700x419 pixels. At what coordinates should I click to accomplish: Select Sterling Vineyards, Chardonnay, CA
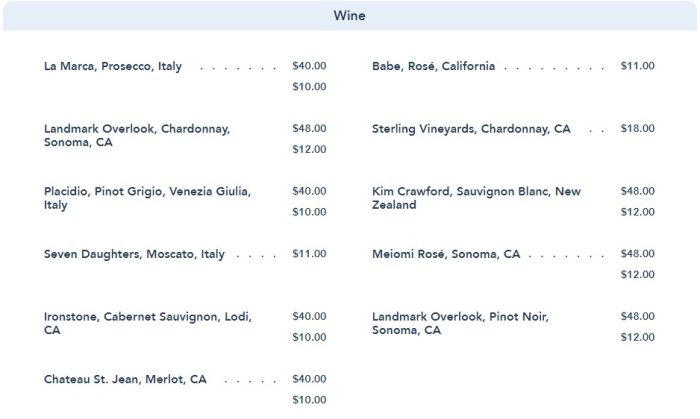pyautogui.click(x=471, y=129)
